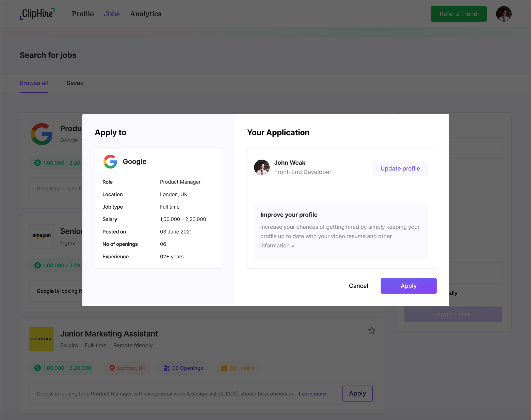
Task: Click the Refer a friend button
Action: [x=458, y=14]
